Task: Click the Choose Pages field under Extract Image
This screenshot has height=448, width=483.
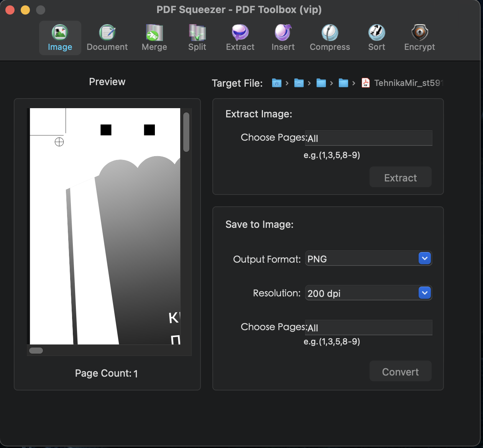Action: click(x=368, y=138)
